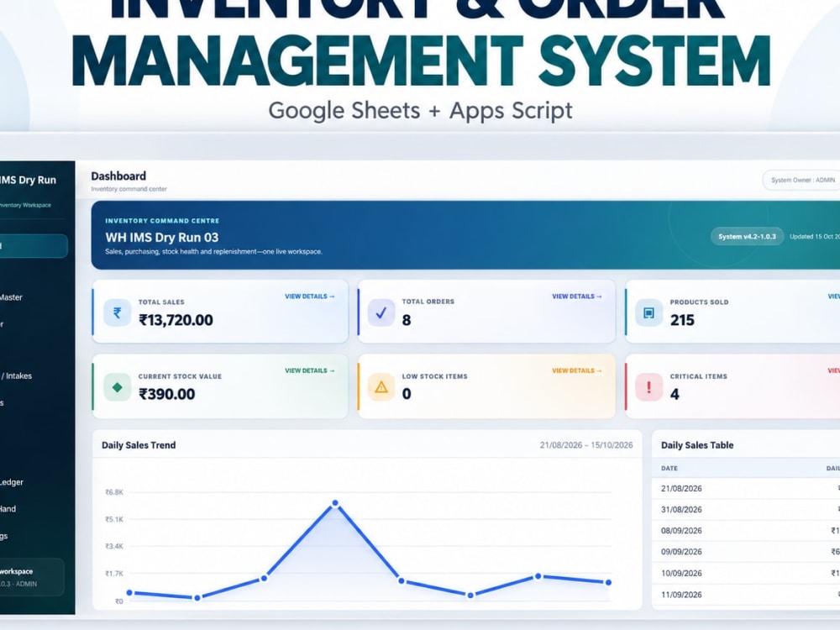Click the warning triangle Low Stock icon
This screenshot has width=840, height=630.
(381, 386)
